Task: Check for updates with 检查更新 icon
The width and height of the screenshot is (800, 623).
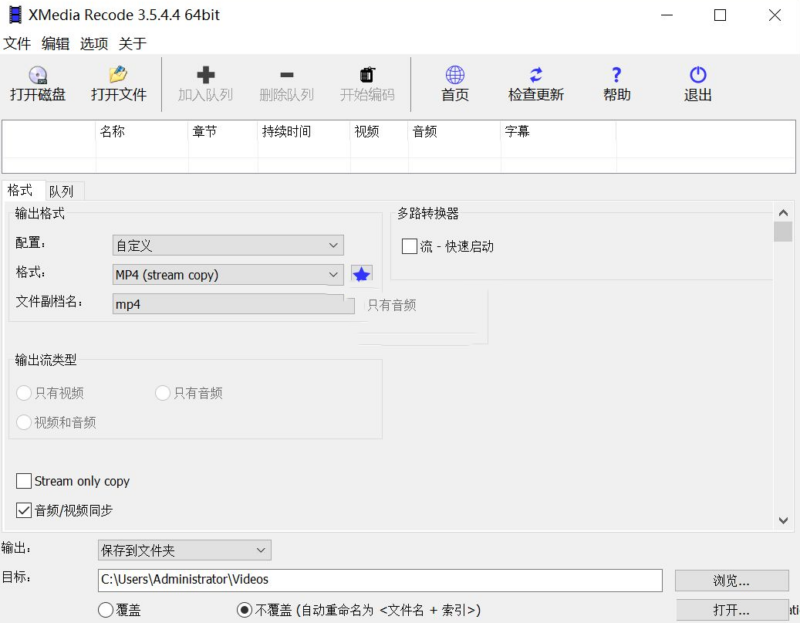Action: coord(537,84)
